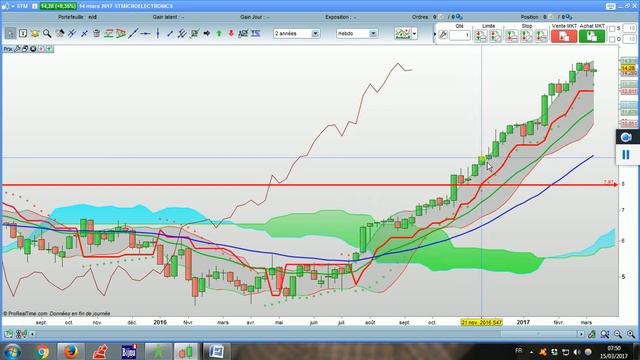The width and height of the screenshot is (640, 360).
Task: Choose the text annotation tool
Action: (x=23, y=33)
